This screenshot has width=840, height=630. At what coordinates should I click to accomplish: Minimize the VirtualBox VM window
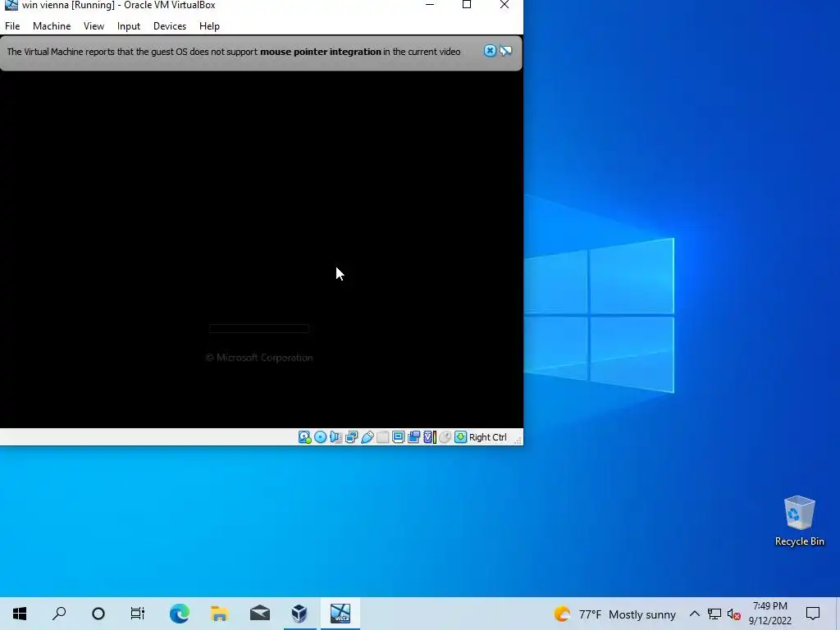430,5
